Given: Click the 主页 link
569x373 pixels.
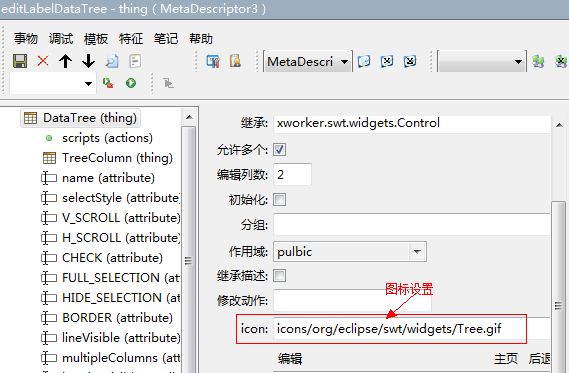Looking at the screenshot, I should 506,358.
